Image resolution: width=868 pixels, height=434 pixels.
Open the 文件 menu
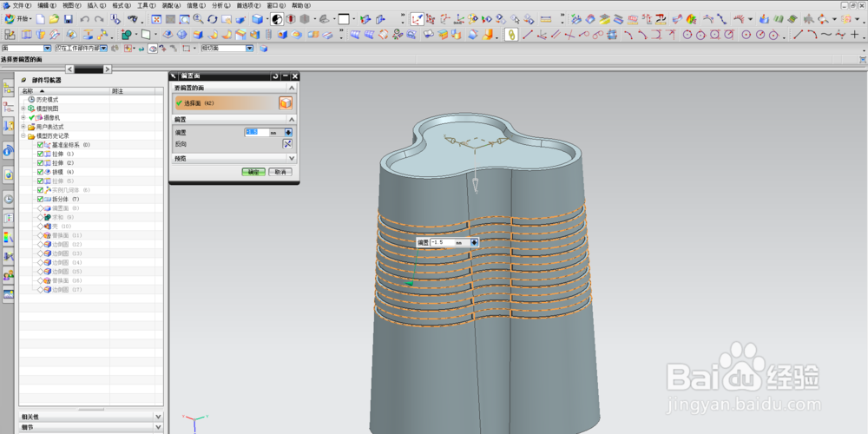[x=22, y=5]
